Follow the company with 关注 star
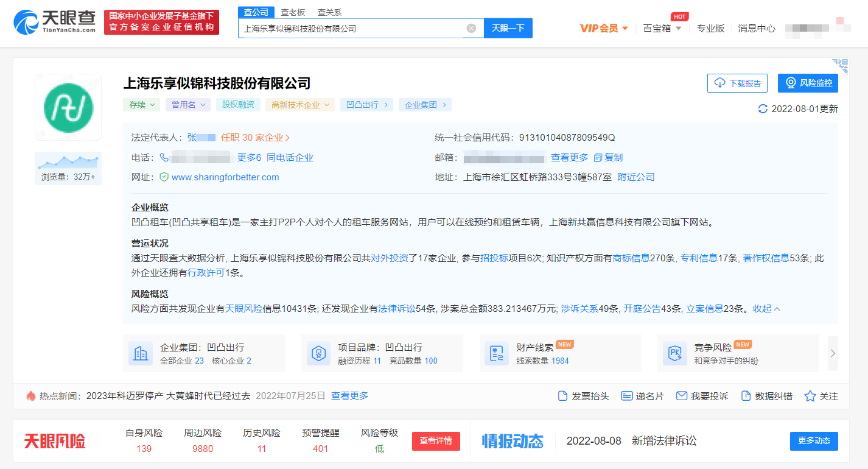The width and height of the screenshot is (868, 469). point(821,396)
